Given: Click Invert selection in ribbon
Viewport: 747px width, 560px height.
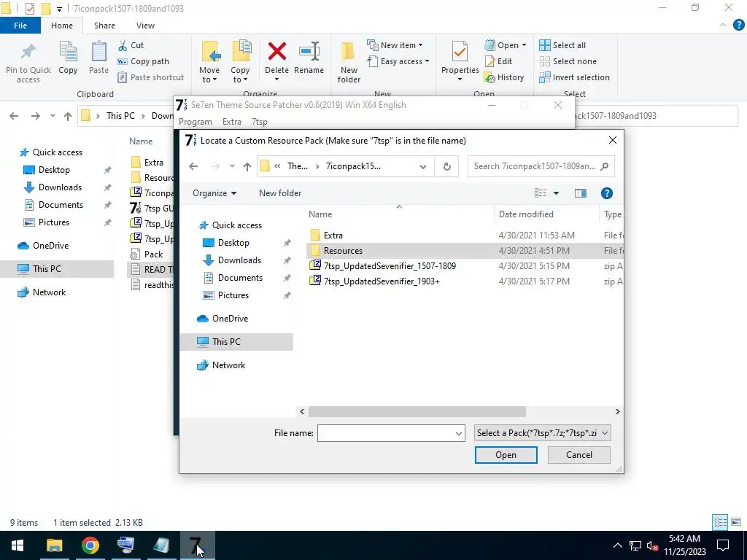Looking at the screenshot, I should (x=575, y=77).
